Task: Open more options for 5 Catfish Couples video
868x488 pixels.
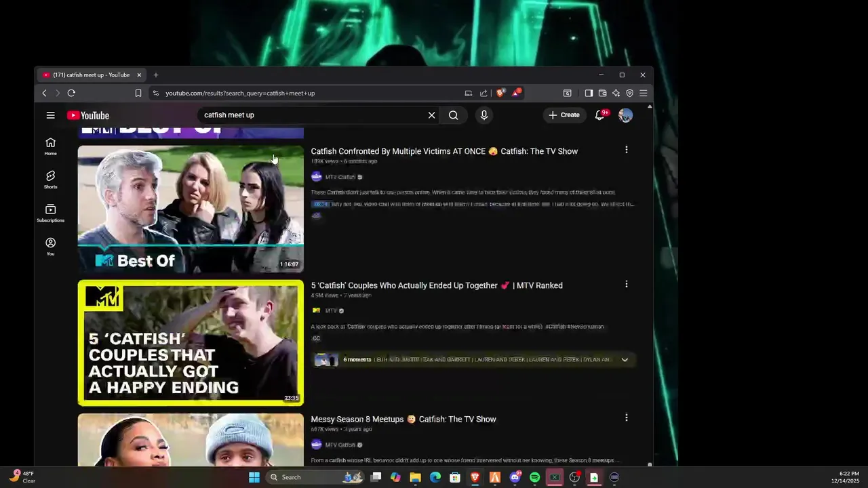Action: point(626,284)
